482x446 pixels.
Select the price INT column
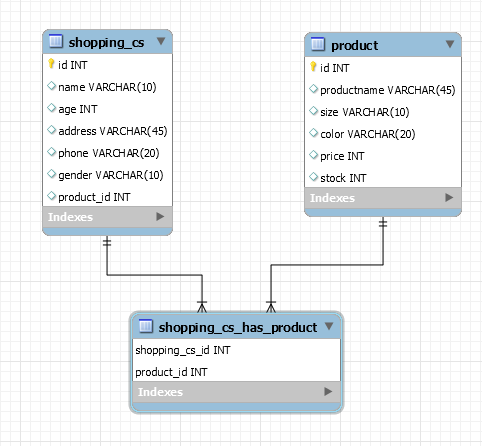point(383,156)
